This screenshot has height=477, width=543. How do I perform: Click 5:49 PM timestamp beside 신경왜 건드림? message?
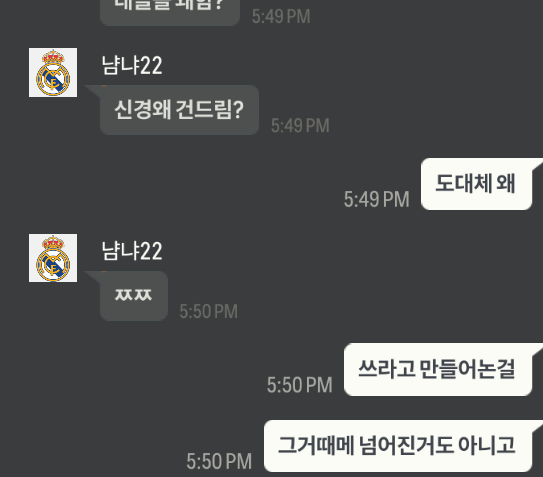pyautogui.click(x=300, y=125)
